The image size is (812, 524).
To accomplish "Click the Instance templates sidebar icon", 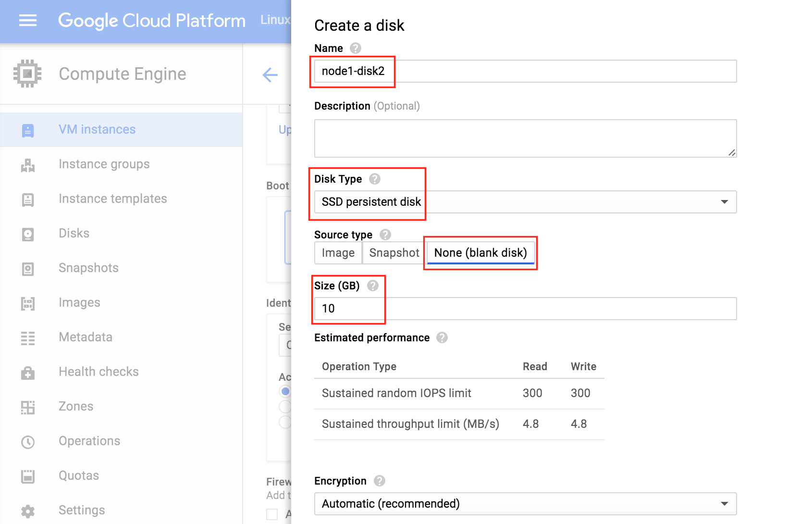I will (x=28, y=200).
